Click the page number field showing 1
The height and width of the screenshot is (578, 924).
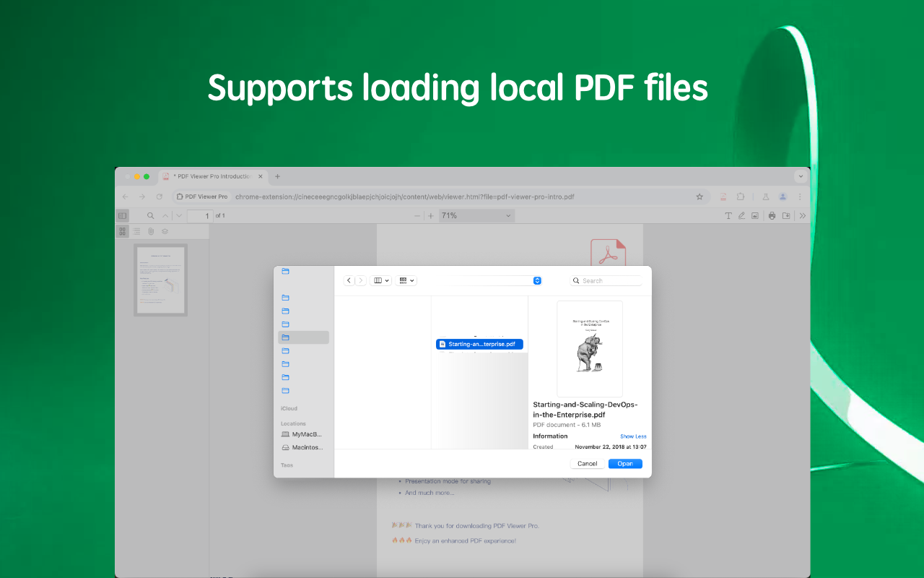click(200, 215)
